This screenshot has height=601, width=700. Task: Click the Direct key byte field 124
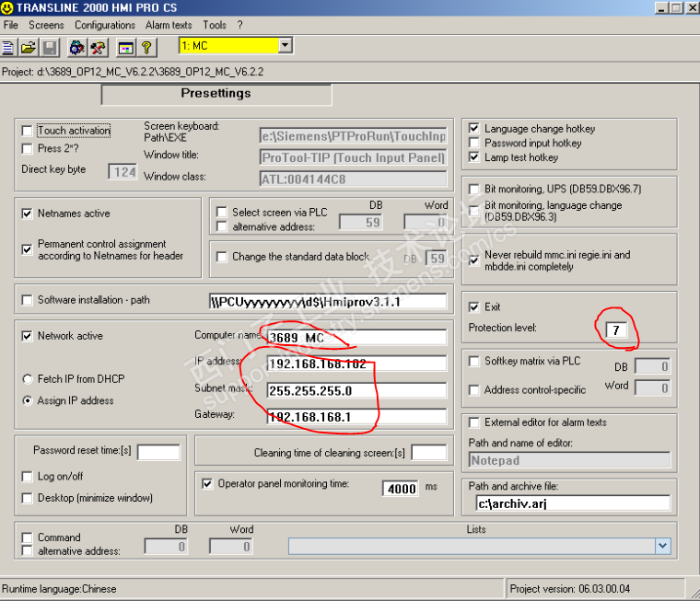(122, 172)
